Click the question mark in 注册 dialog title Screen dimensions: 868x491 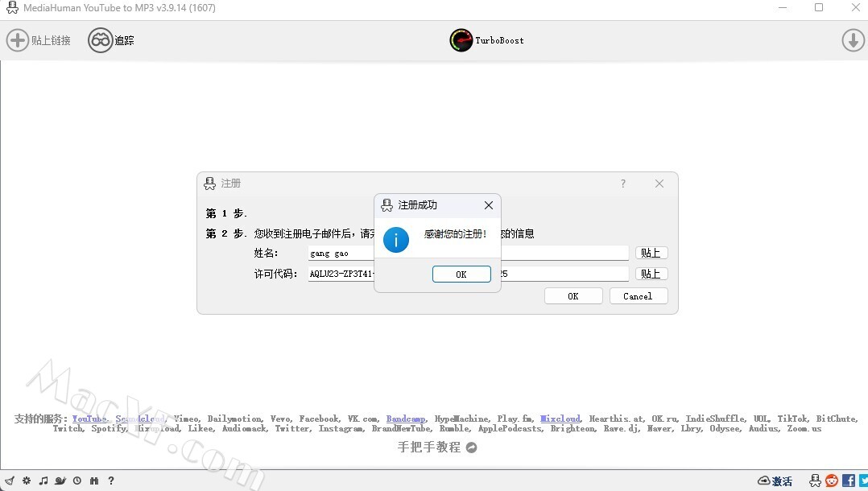(x=623, y=184)
